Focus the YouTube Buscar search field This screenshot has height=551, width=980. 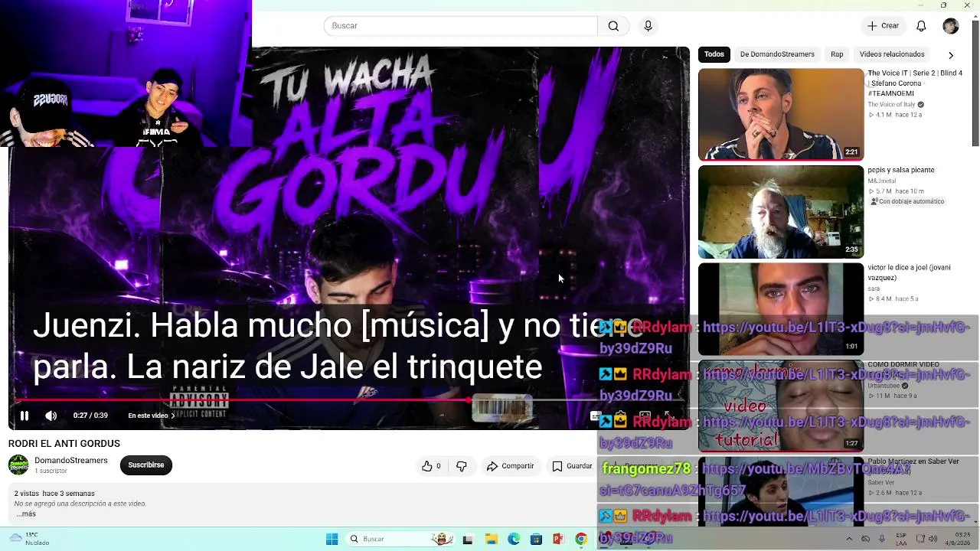(x=461, y=26)
